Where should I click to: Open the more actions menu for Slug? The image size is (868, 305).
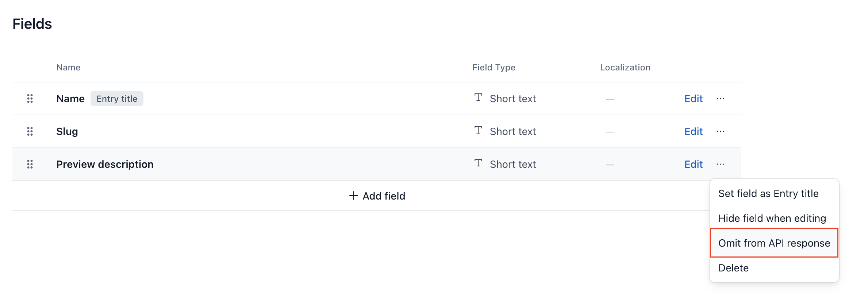(x=721, y=131)
